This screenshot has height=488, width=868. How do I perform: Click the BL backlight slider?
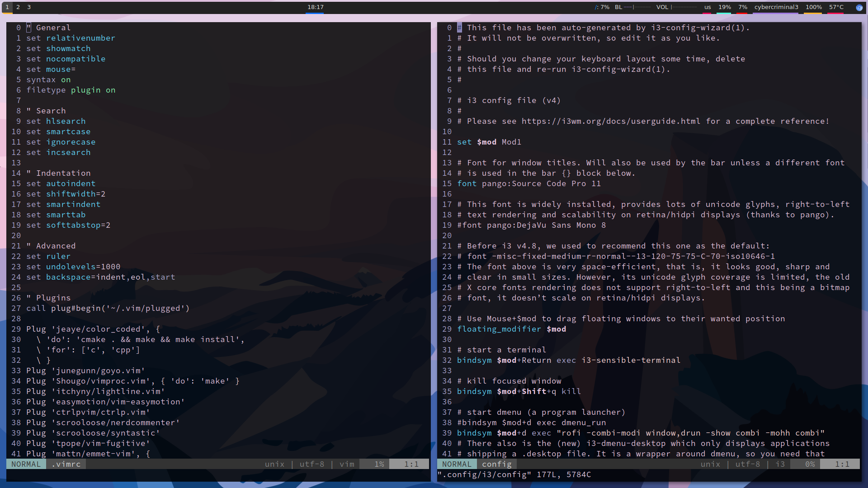(637, 7)
